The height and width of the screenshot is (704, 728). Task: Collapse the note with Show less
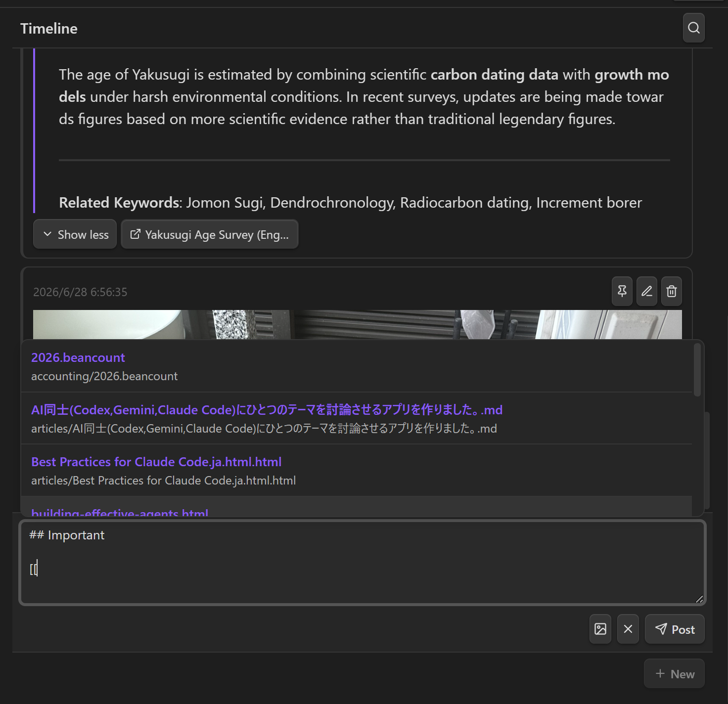pos(75,234)
